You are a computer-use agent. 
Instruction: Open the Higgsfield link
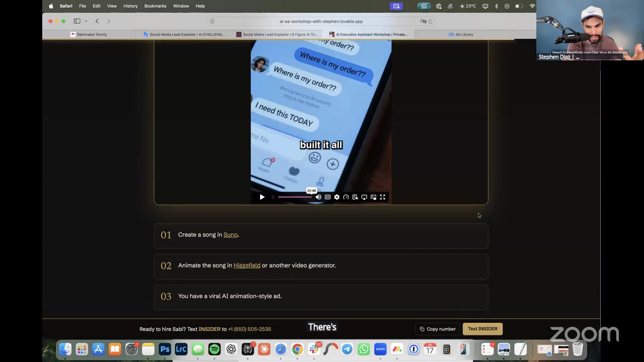(247, 265)
